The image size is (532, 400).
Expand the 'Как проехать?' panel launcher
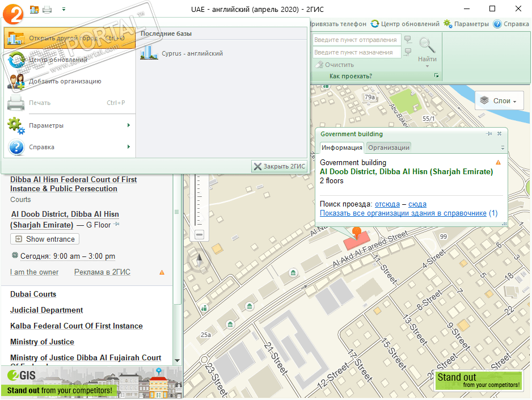[436, 75]
